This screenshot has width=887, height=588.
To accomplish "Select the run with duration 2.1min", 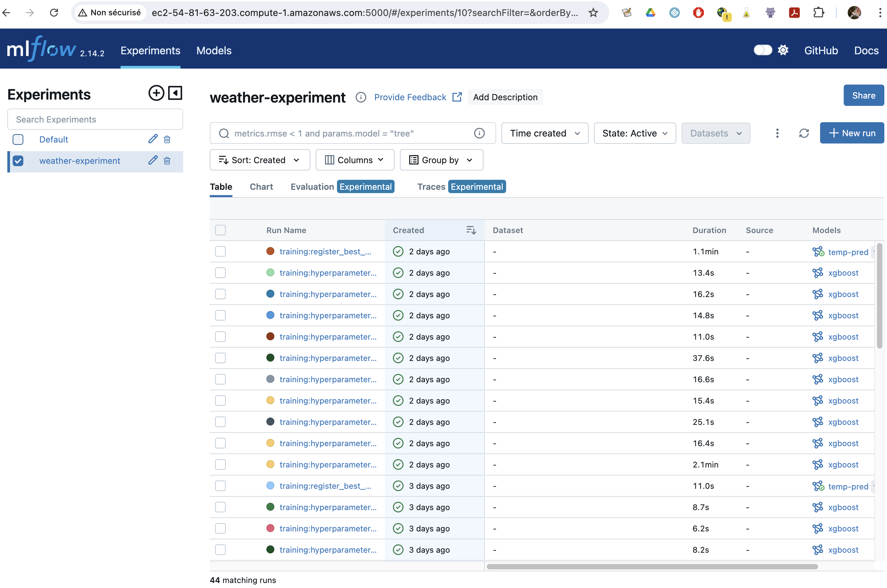I will [220, 464].
